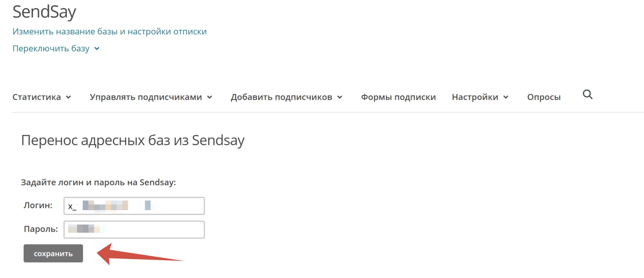
Task: Click the Переключить базу link text
Action: pos(51,49)
